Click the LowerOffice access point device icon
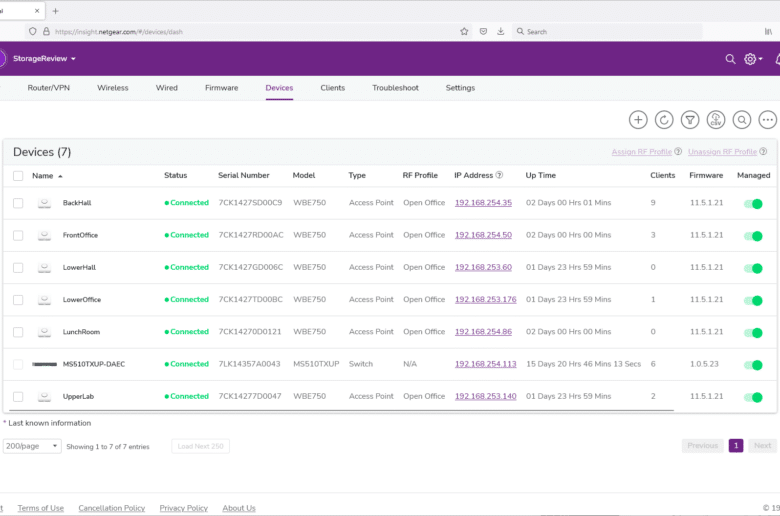This screenshot has height=516, width=780. click(x=44, y=300)
